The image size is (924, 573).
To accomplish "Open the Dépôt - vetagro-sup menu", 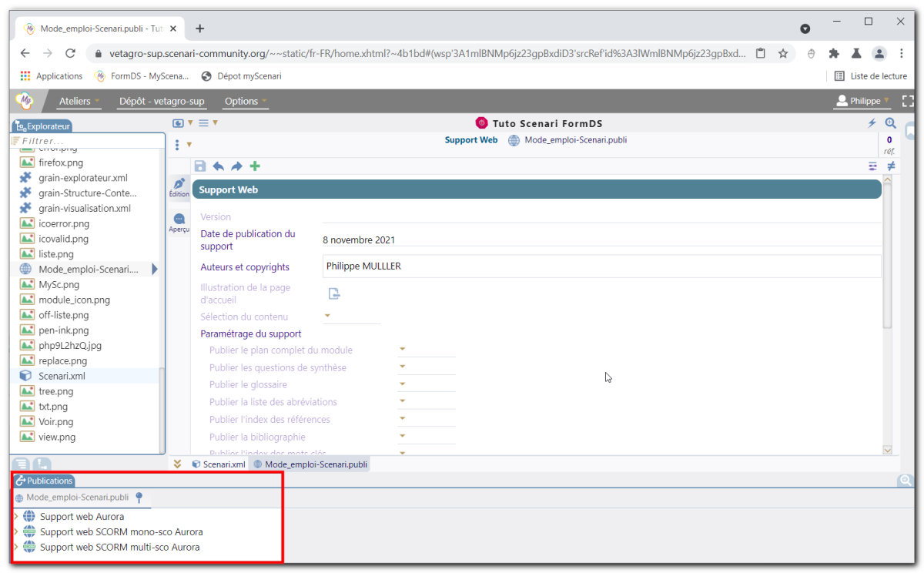I will [x=162, y=101].
